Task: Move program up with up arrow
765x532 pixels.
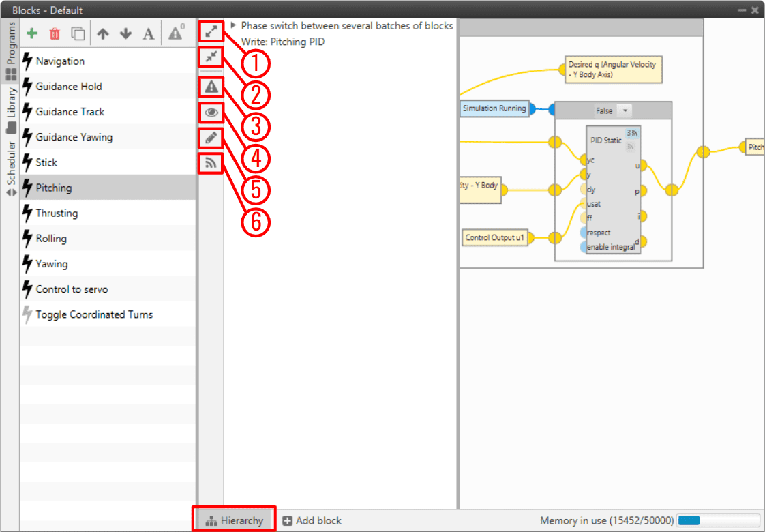Action: 103,33
